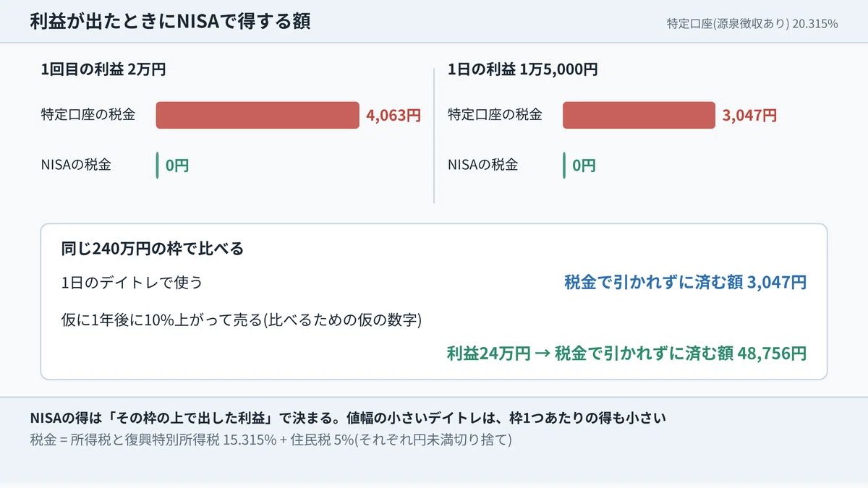This screenshot has width=868, height=488.
Task: Click the red 3,047円 value beside the bar
Action: [x=749, y=115]
